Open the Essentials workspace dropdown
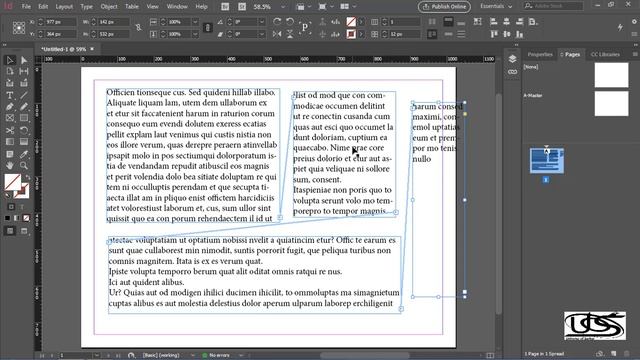The image size is (640, 360). pyautogui.click(x=496, y=7)
